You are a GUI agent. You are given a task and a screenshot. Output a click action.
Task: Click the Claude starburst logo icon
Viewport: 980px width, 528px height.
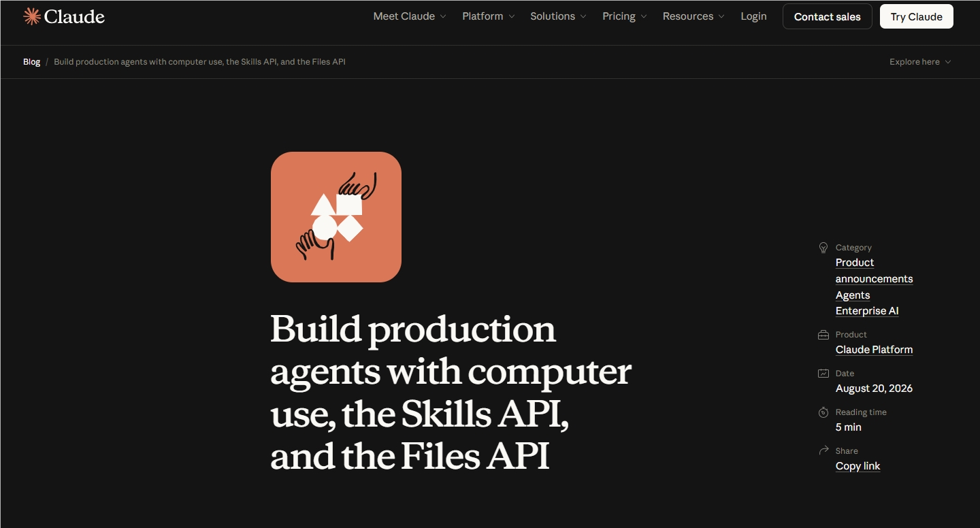(x=32, y=16)
